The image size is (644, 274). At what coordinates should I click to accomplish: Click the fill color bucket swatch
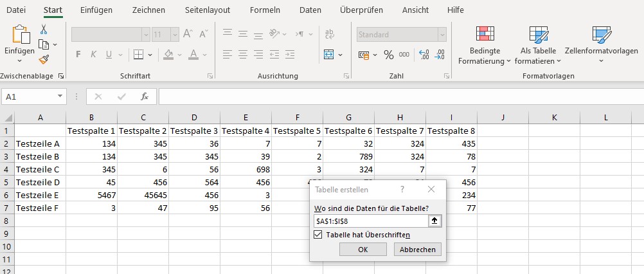[168, 55]
